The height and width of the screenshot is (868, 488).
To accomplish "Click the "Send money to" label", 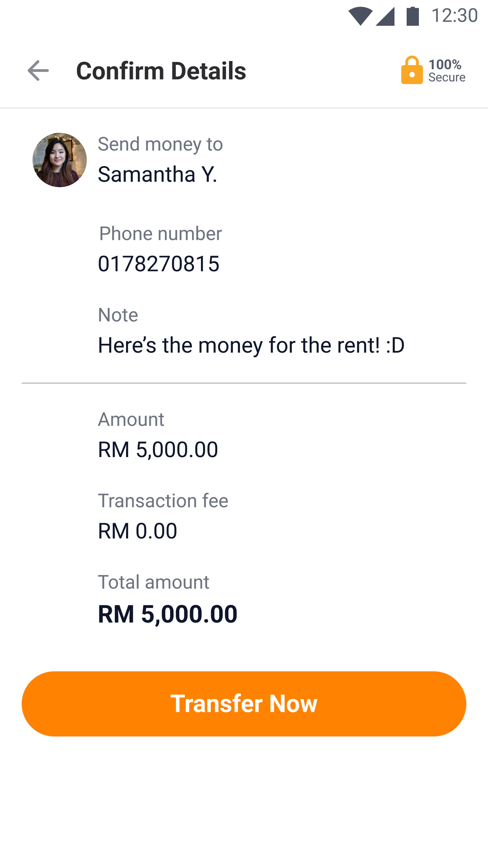I will click(160, 144).
